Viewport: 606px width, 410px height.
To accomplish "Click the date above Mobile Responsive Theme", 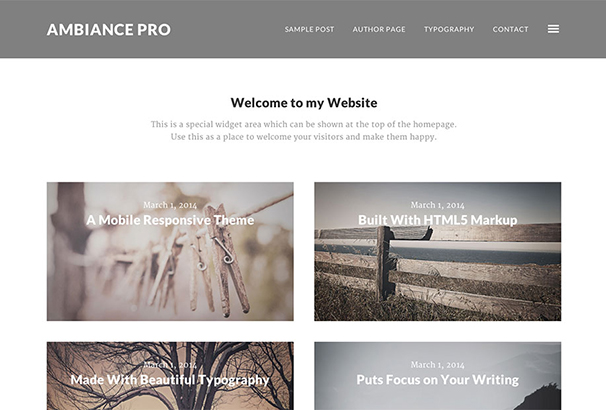I will 170,205.
